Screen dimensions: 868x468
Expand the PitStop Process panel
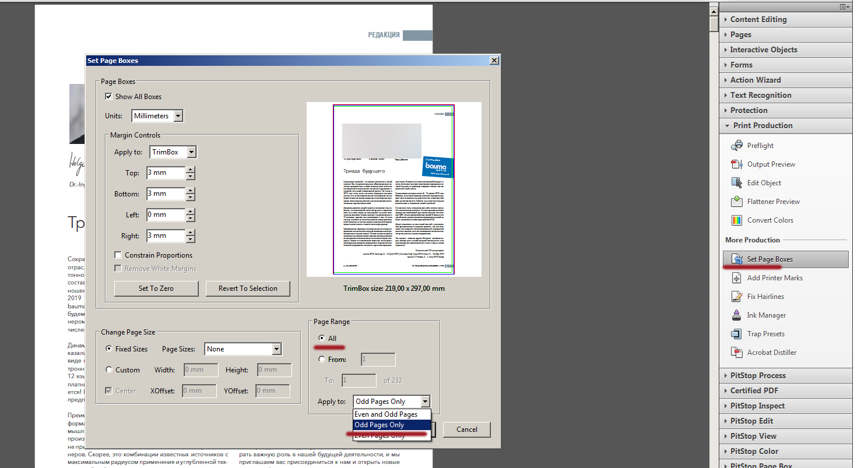tap(785, 375)
